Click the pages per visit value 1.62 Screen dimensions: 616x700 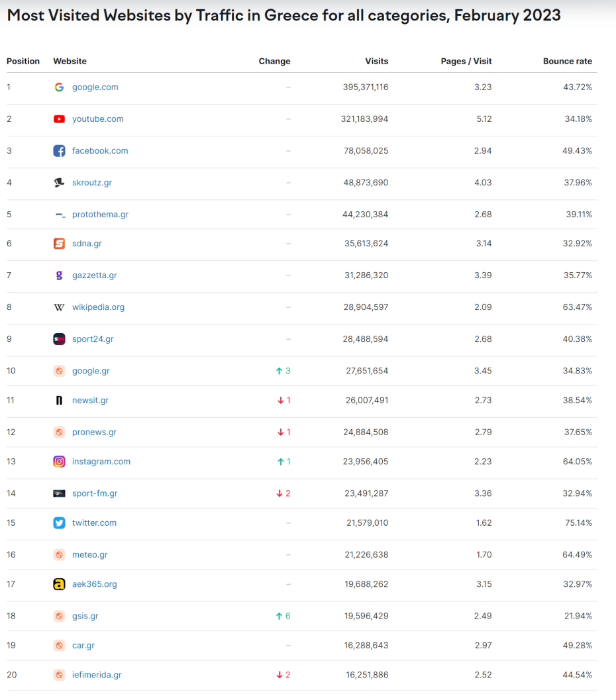(484, 523)
